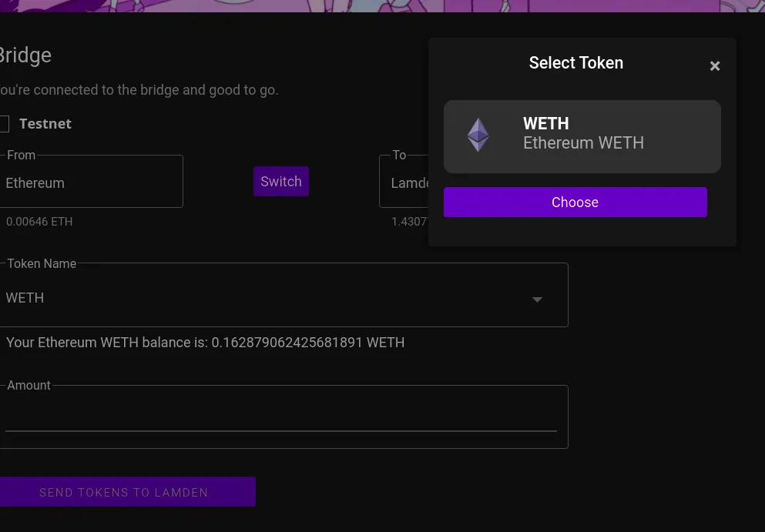Click the Select Token dialog title
The height and width of the screenshot is (532, 765).
coord(576,63)
